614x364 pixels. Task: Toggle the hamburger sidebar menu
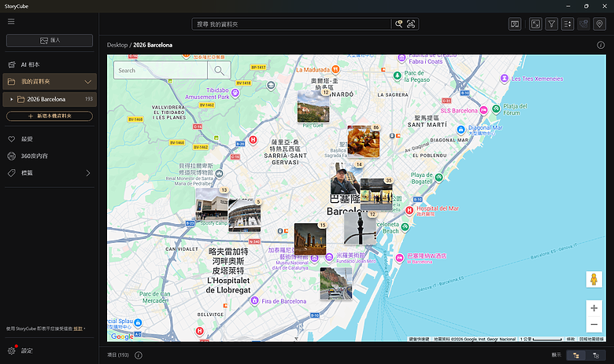[x=11, y=21]
